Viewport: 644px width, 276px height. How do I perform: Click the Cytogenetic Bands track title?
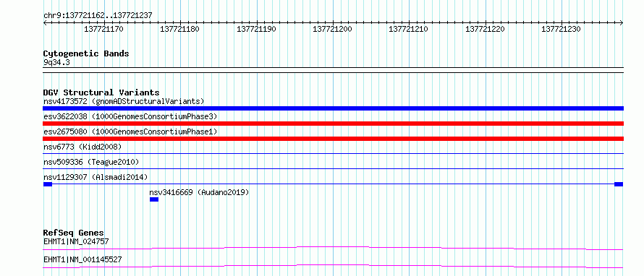point(86,53)
